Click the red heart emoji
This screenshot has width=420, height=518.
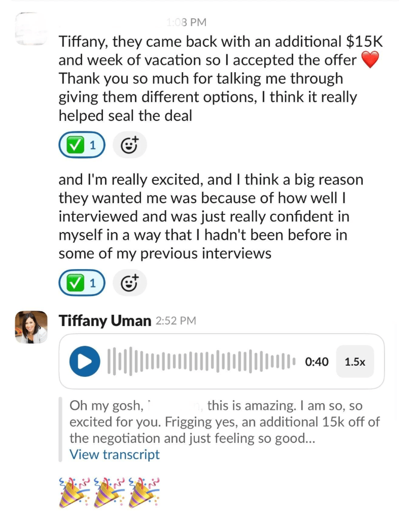[370, 60]
